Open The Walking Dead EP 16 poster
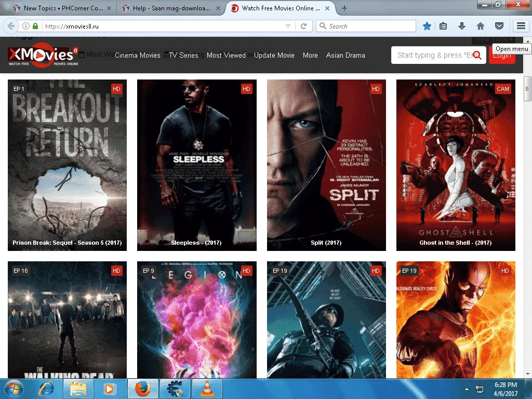Viewport: 532px width, 399px height. tap(67, 320)
